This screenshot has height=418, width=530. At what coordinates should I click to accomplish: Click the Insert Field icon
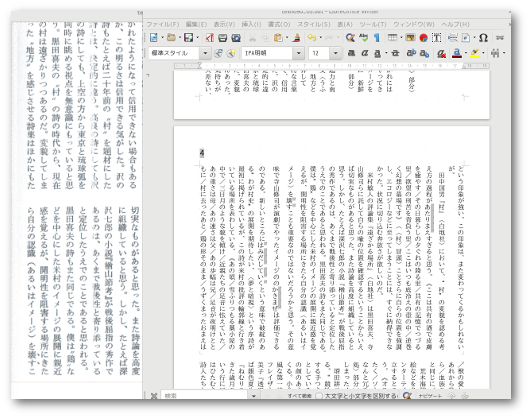point(466,38)
